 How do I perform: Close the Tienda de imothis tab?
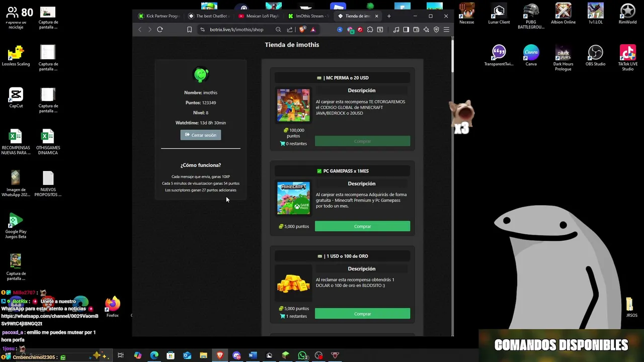pyautogui.click(x=376, y=16)
